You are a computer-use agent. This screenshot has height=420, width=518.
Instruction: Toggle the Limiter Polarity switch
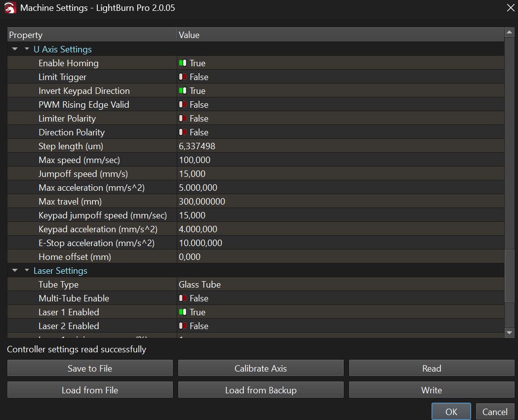click(x=183, y=119)
